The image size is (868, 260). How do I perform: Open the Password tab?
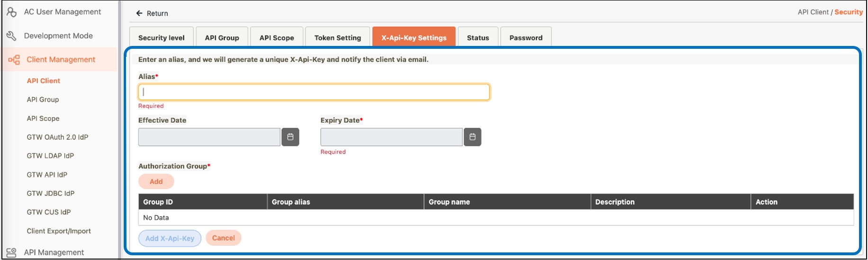[525, 37]
